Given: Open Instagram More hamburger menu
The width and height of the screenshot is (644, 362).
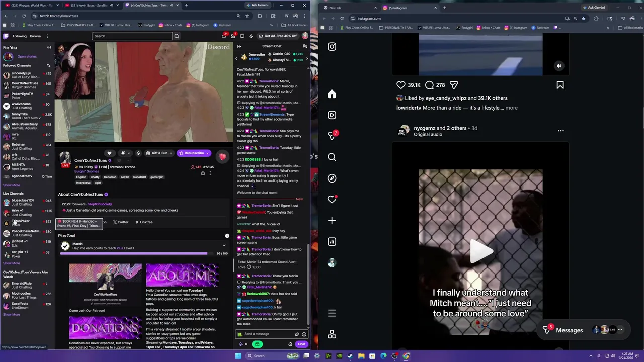Looking at the screenshot, I should (332, 313).
